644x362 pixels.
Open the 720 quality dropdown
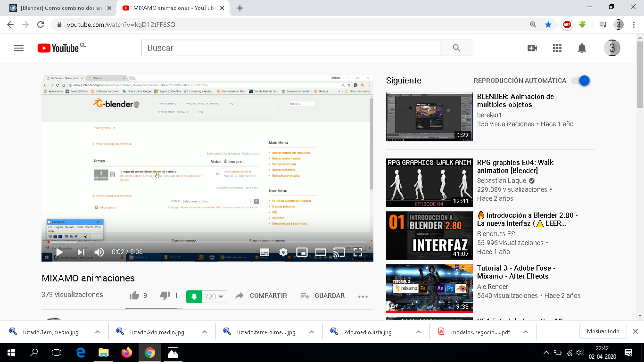(215, 296)
